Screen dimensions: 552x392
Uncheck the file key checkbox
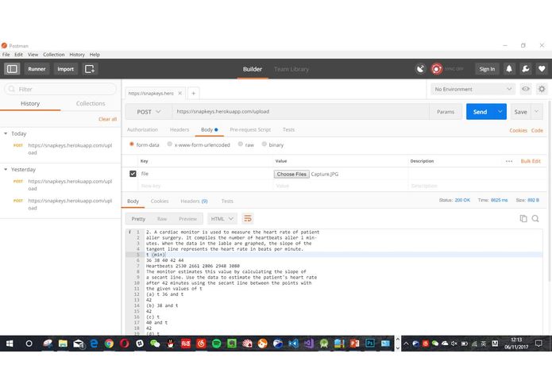click(x=133, y=174)
